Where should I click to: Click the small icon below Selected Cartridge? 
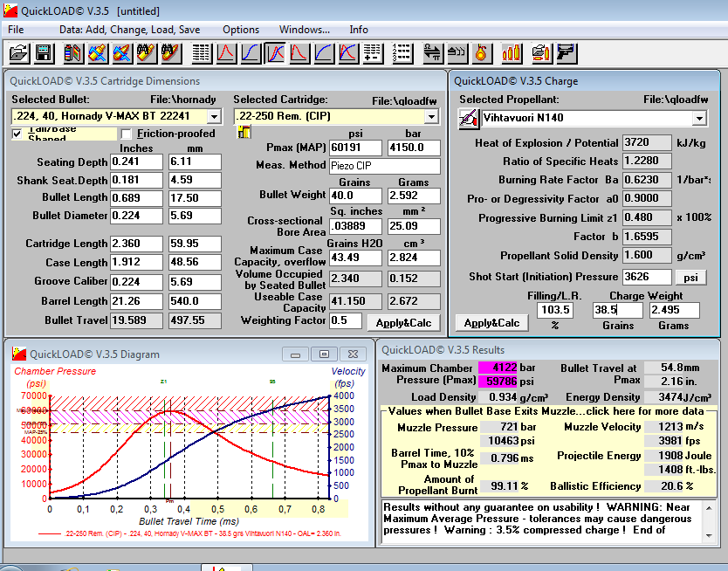point(244,132)
